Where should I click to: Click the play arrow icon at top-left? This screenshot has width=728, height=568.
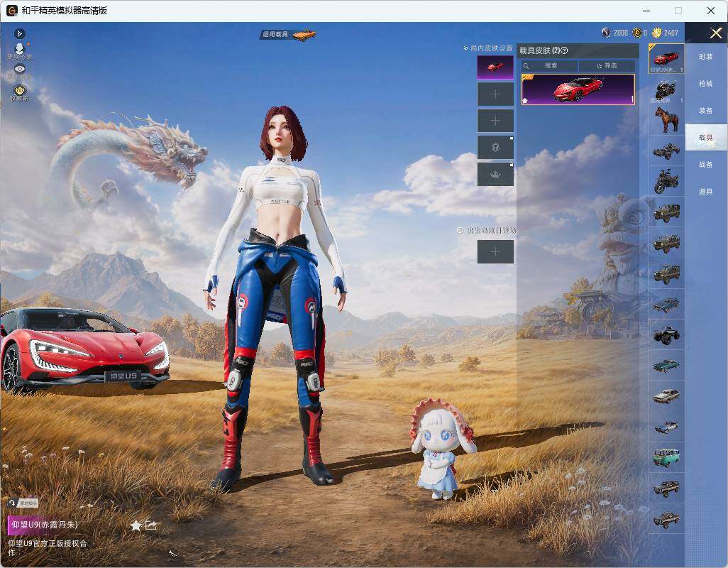[x=19, y=33]
